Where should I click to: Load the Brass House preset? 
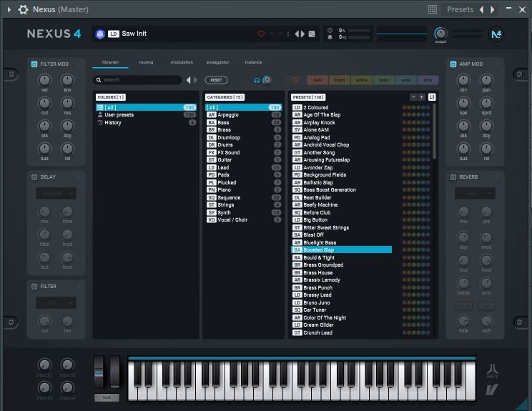[341, 272]
